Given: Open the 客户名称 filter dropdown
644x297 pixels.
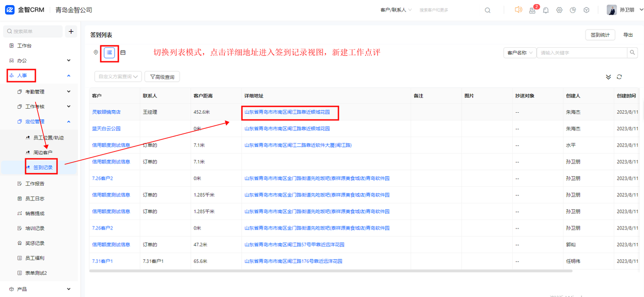Looking at the screenshot, I should [520, 52].
